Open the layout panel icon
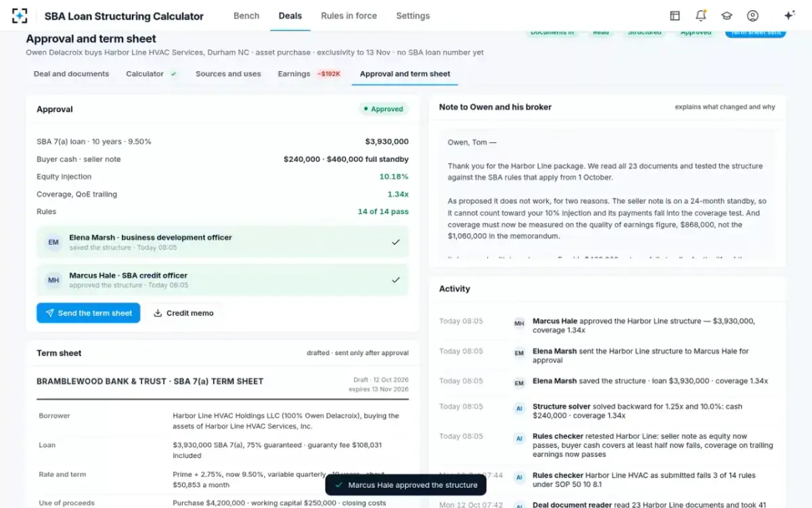 click(675, 16)
